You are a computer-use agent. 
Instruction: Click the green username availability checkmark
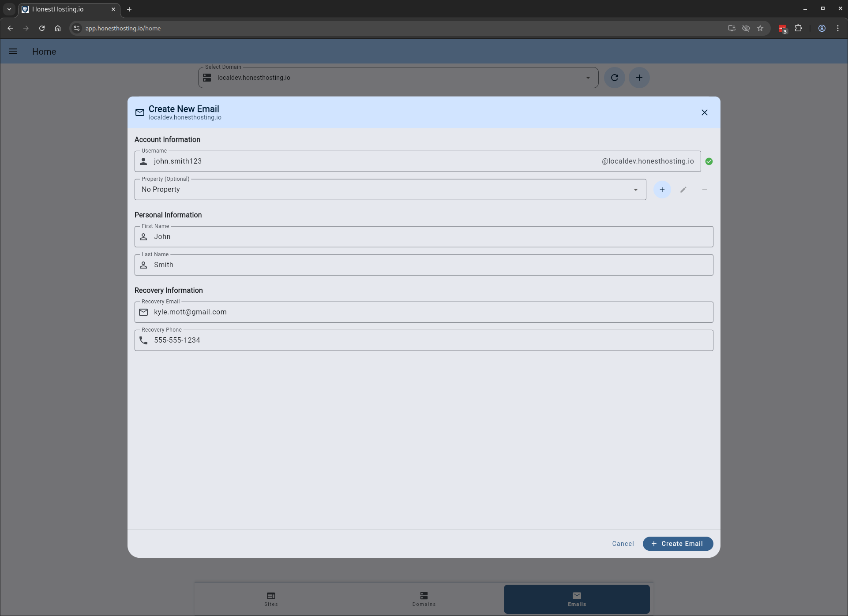pyautogui.click(x=709, y=161)
